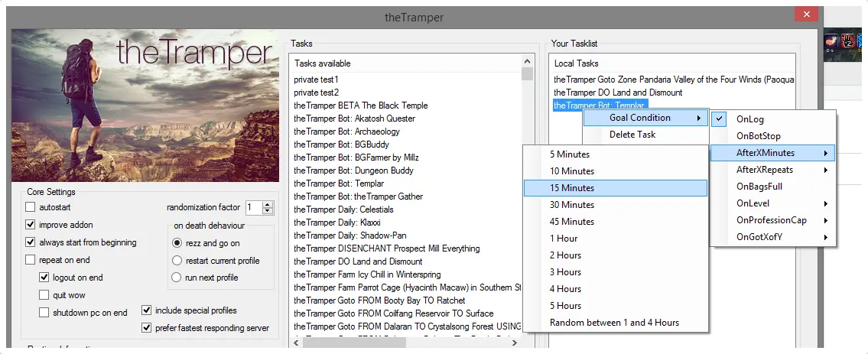Screen dimensions: 868x354
Task: Toggle always start from beginning
Action: [30, 242]
